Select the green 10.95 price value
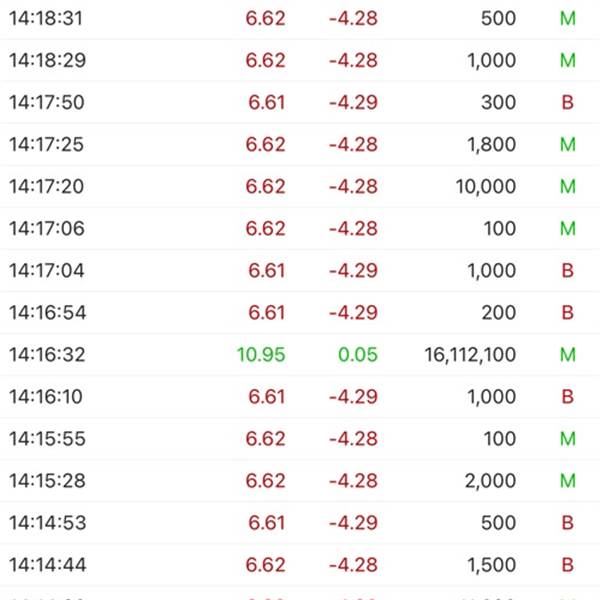 click(261, 355)
